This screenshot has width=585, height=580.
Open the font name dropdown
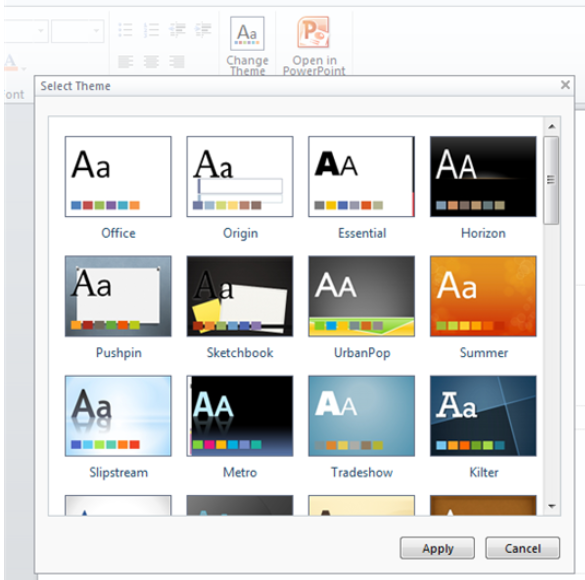(41, 31)
